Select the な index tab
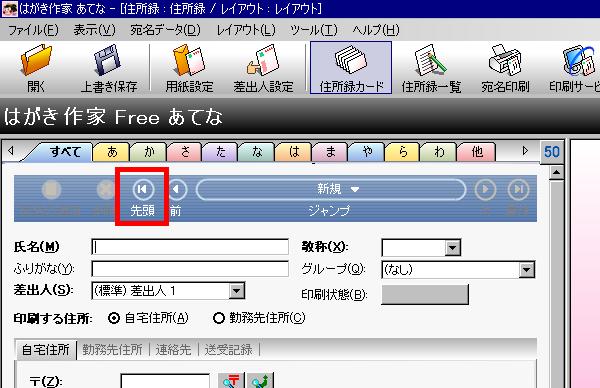Screen dimensions: 600x388 [257, 152]
